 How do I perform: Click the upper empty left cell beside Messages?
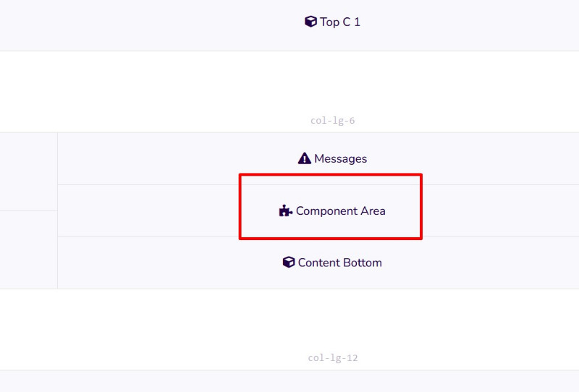28,171
